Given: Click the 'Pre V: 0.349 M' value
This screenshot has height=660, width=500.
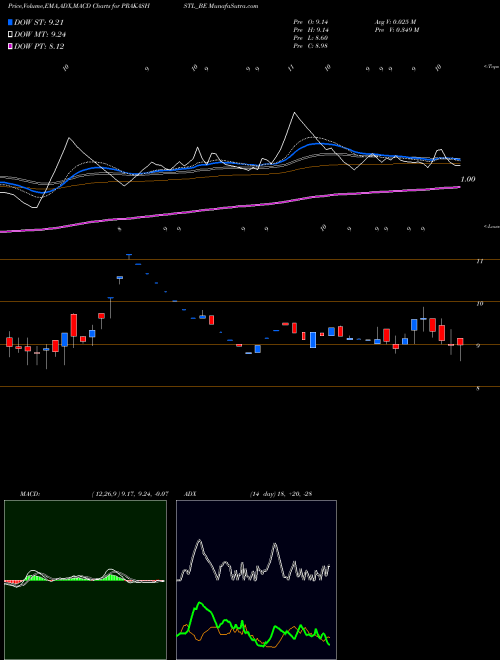Looking at the screenshot, I should point(396,30).
